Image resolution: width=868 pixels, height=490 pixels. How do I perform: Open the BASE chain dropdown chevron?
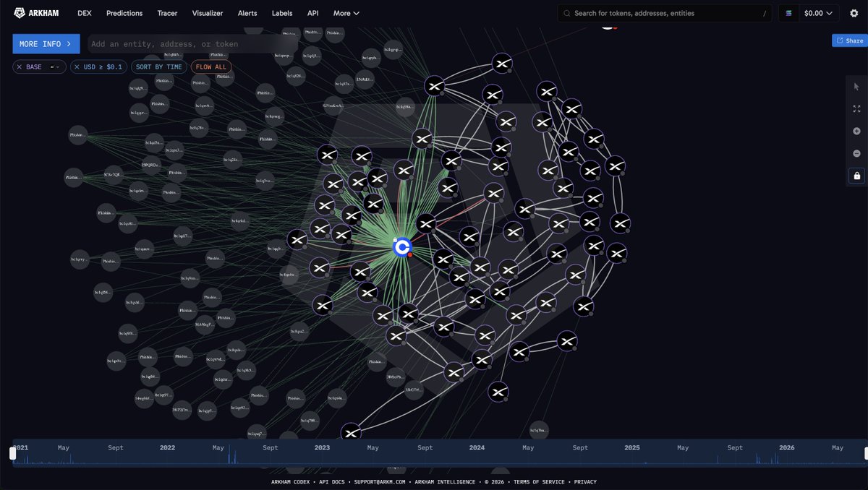[x=58, y=67]
